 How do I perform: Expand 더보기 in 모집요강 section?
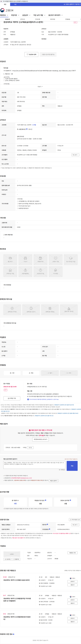[x=40, y=86]
